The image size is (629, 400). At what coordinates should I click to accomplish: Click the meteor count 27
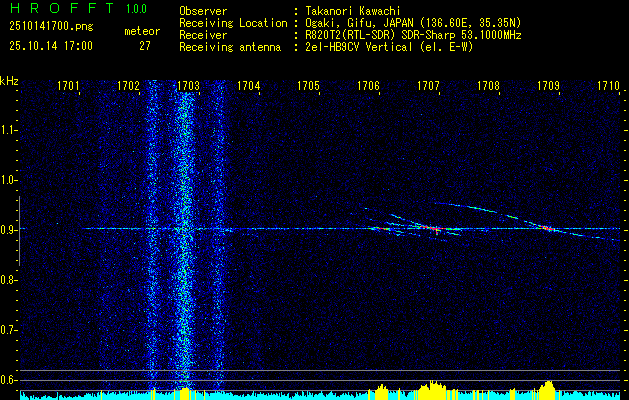145,46
